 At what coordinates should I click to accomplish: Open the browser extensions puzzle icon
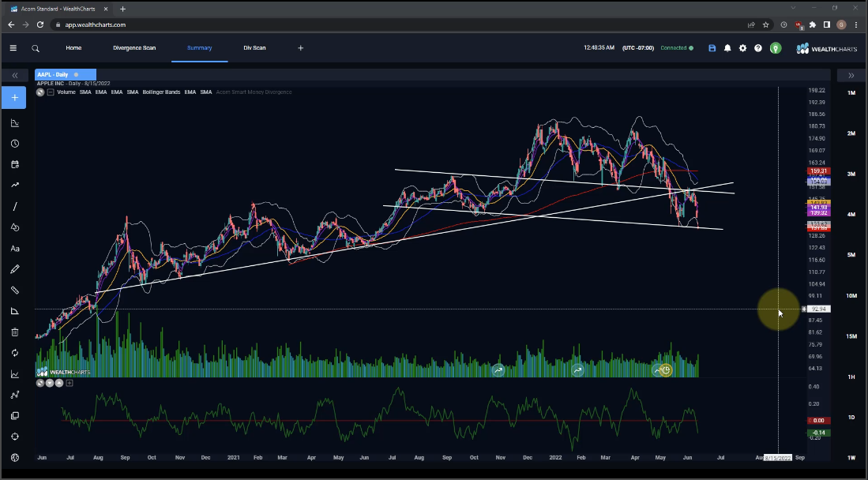tap(813, 25)
